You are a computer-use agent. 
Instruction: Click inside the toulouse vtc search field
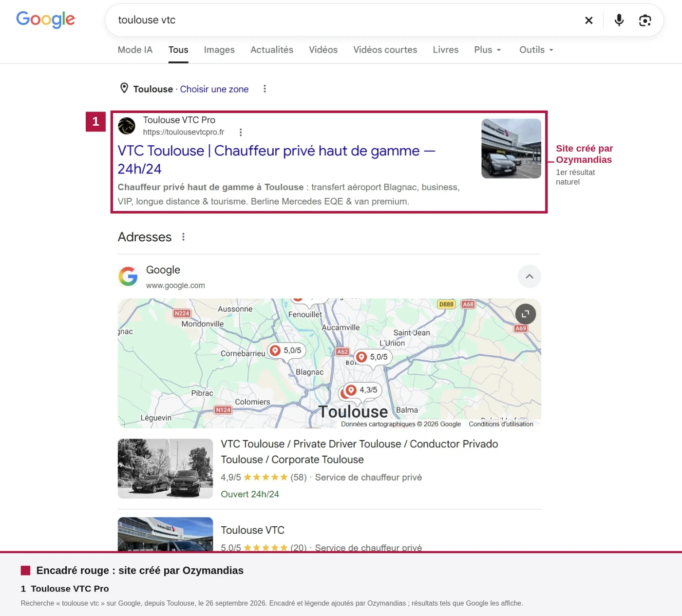click(x=341, y=20)
